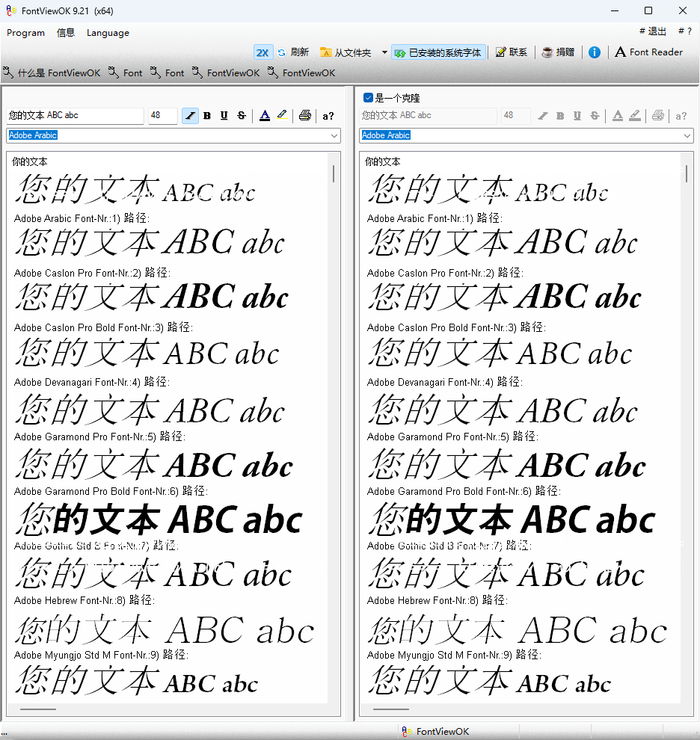Open the Language menu

[108, 33]
